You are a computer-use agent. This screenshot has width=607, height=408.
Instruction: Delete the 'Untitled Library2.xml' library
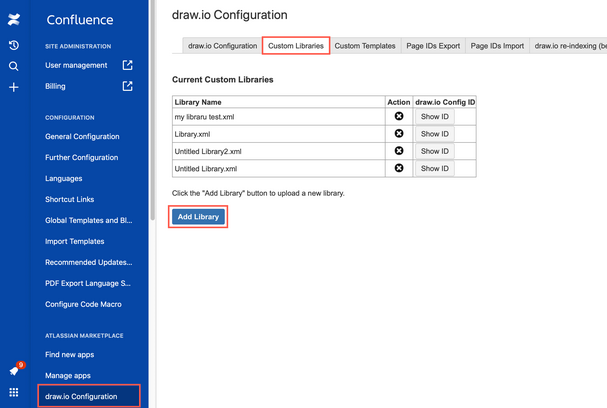point(399,151)
